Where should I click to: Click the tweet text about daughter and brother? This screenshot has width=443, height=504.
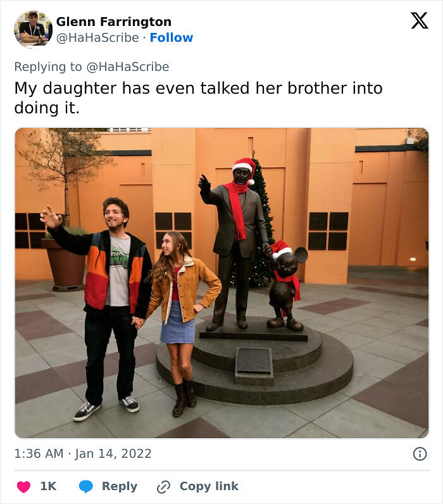[198, 98]
